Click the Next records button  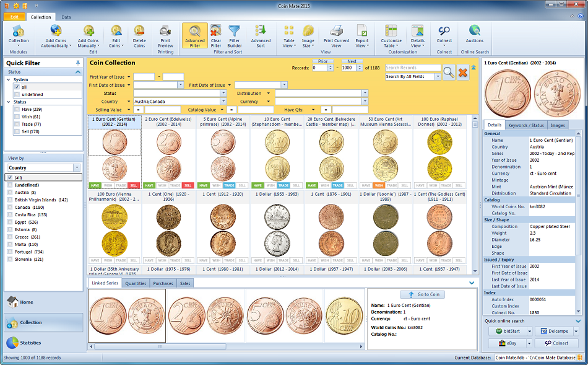click(352, 61)
